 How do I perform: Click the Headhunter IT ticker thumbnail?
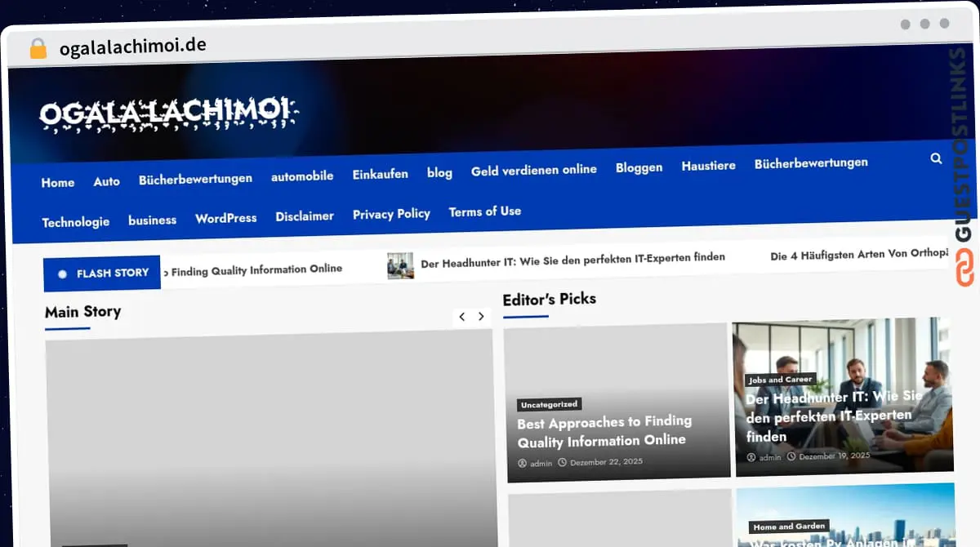click(400, 265)
